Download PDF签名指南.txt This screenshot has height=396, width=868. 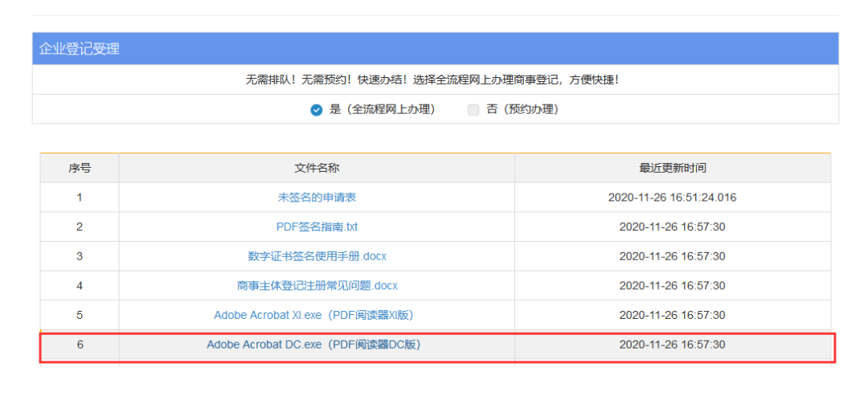(317, 227)
